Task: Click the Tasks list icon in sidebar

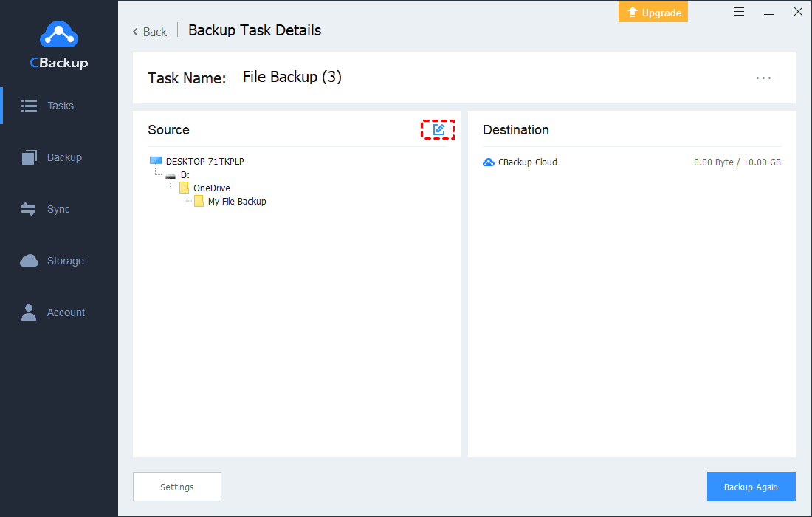Action: click(30, 106)
